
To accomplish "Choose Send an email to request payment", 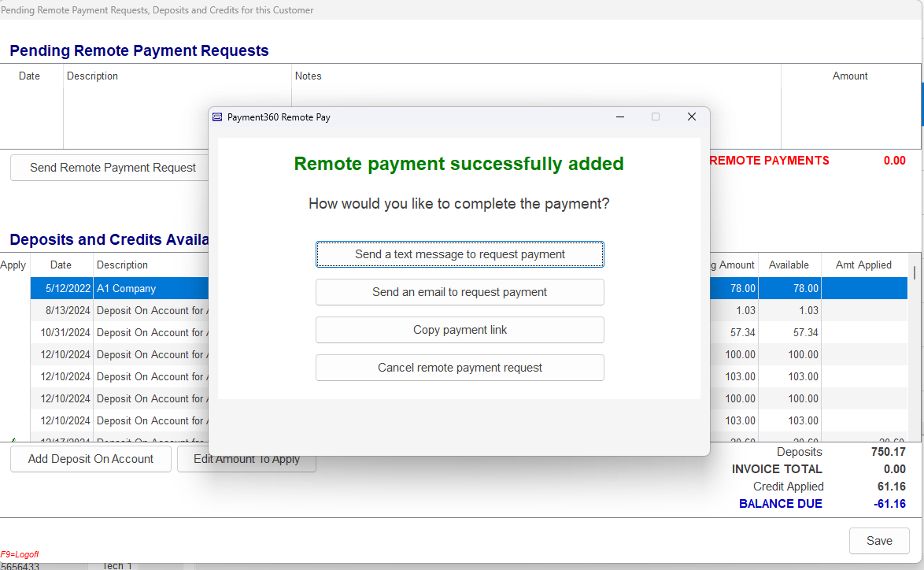I will click(460, 292).
